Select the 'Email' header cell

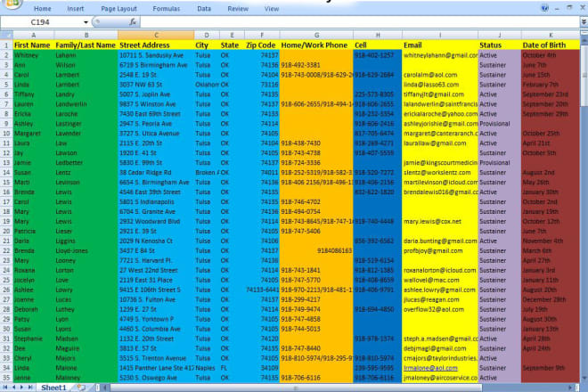point(440,45)
